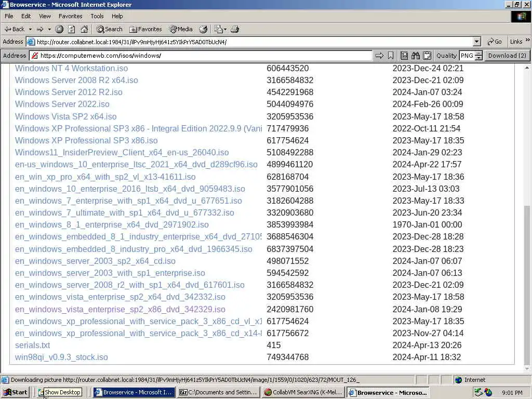
Task: Open Windows XP Professional SP3 x86.iso link
Action: point(86,140)
